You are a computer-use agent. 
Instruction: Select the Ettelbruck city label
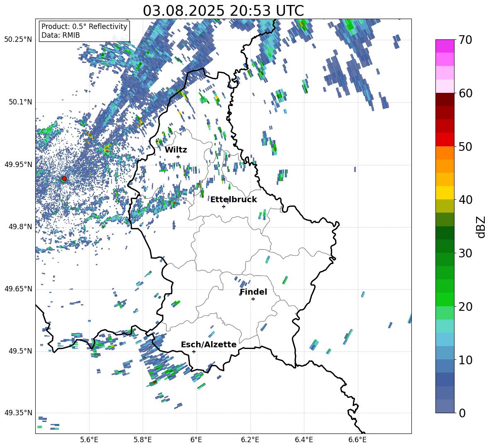click(x=233, y=199)
